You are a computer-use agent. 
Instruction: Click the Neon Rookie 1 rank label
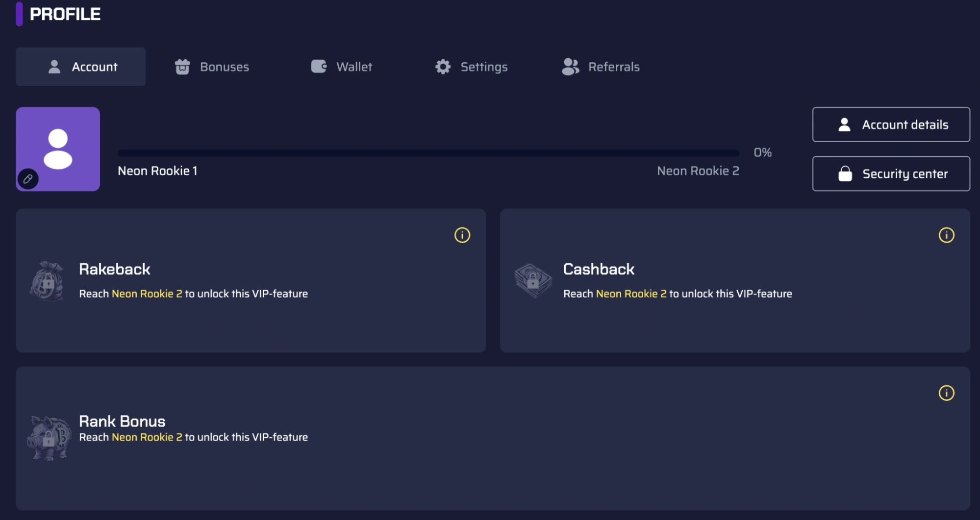coord(157,171)
